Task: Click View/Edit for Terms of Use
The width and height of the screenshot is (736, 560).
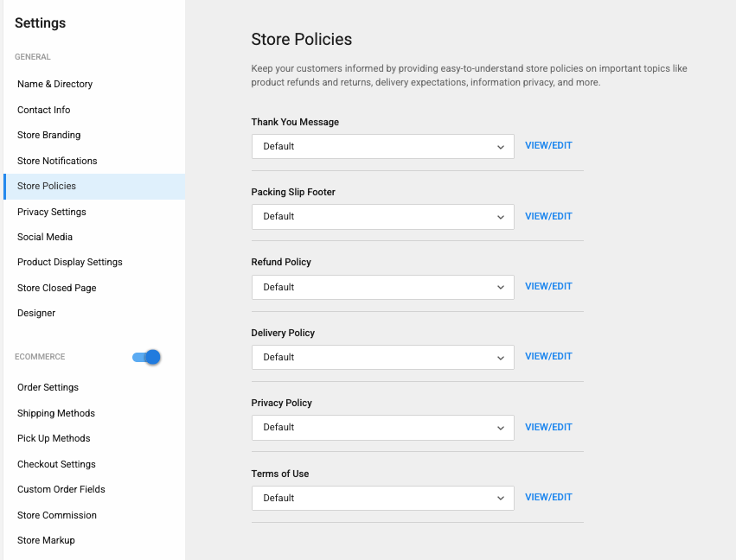Action: 548,497
